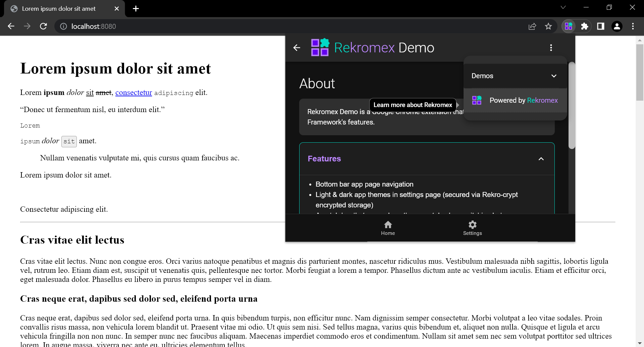Open the side panel icon
This screenshot has height=347, width=644.
coord(601,26)
